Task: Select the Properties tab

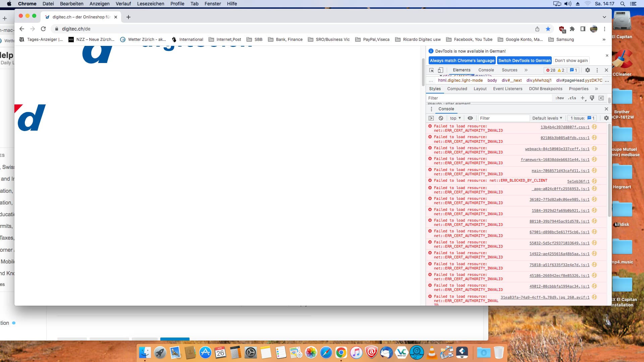Action: pos(579,89)
